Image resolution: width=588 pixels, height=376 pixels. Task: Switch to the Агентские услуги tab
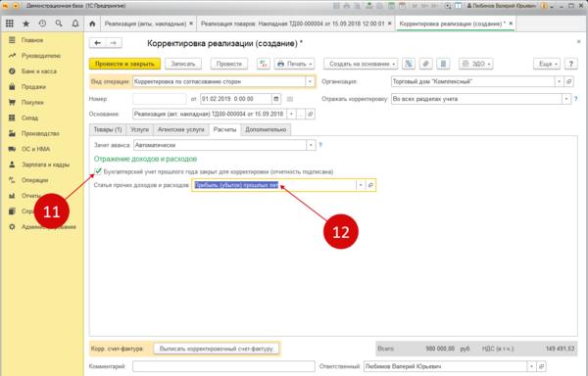click(180, 129)
